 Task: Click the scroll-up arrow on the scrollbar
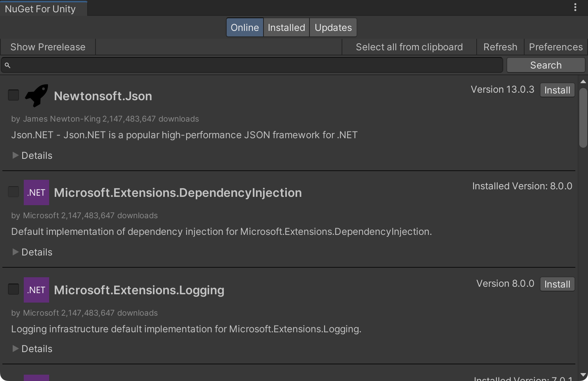pos(583,81)
